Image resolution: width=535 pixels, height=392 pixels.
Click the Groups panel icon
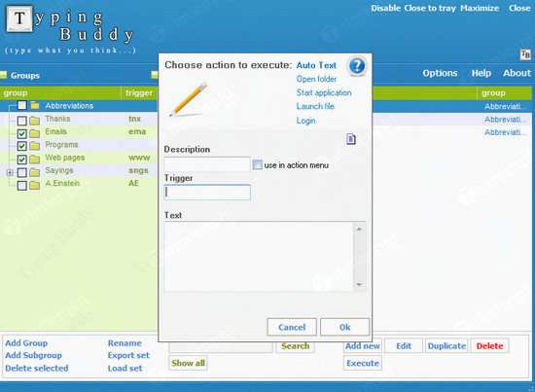[4, 75]
